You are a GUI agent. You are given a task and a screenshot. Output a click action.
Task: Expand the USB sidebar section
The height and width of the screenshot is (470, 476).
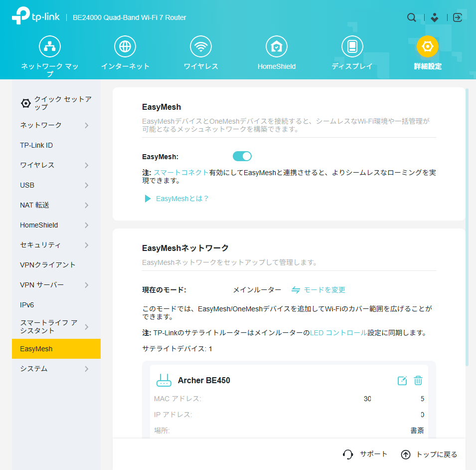(x=87, y=185)
